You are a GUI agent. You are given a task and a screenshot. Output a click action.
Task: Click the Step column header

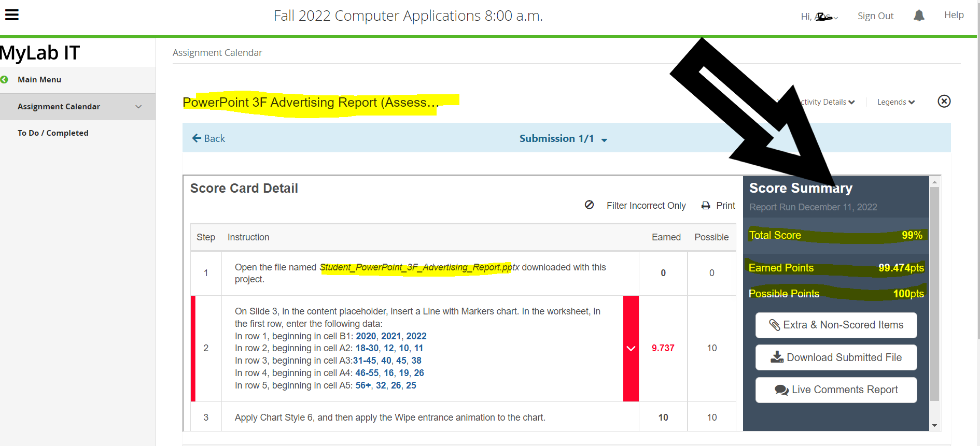point(206,237)
